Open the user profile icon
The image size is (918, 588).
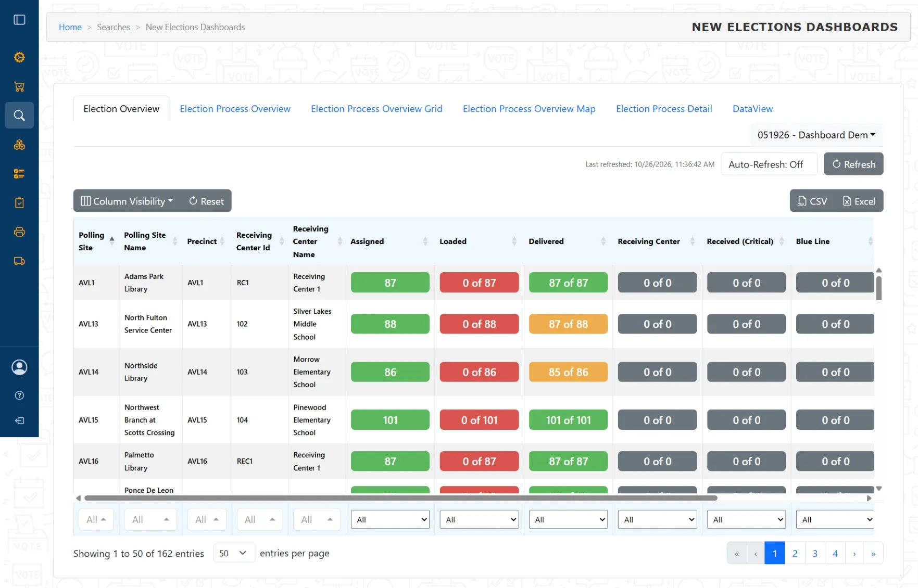tap(19, 367)
